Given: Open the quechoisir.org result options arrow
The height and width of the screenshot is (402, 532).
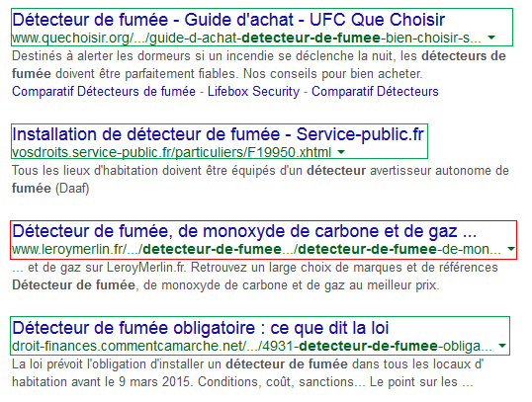Looking at the screenshot, I should 491,38.
